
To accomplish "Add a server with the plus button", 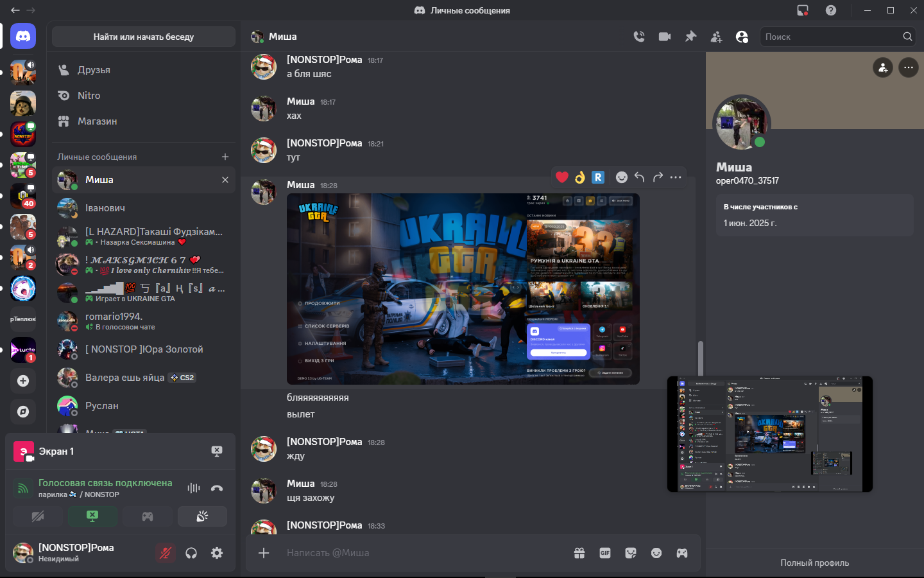I will (23, 381).
